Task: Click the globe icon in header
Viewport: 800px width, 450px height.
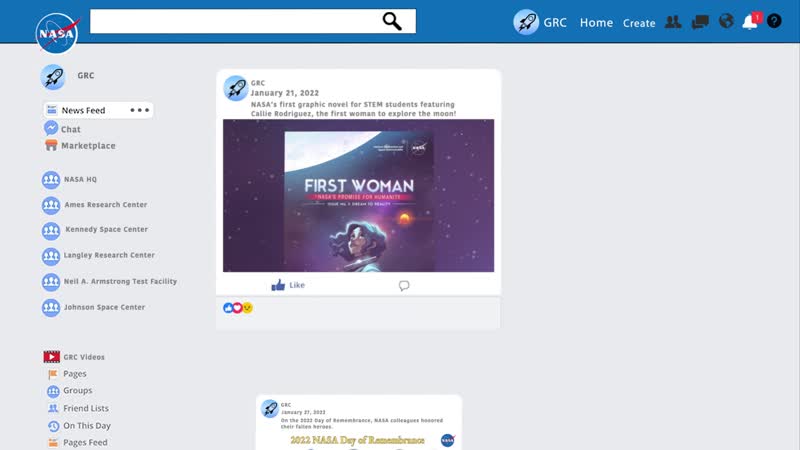Action: [726, 22]
